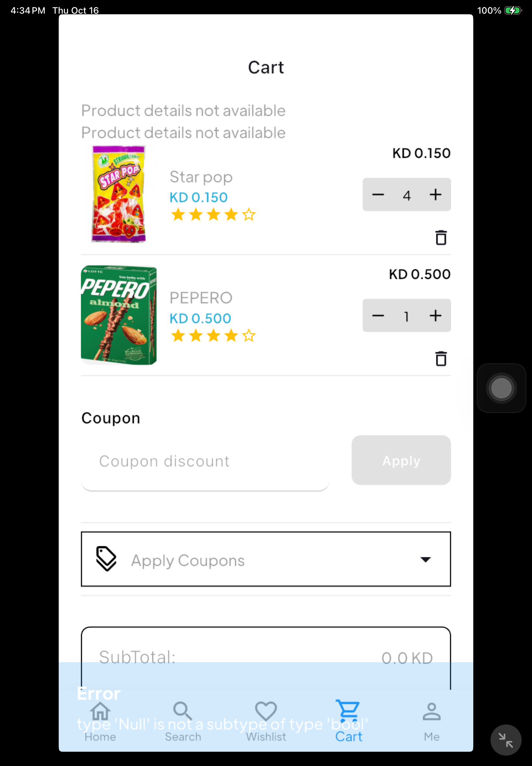Image resolution: width=532 pixels, height=766 pixels.
Task: Decrease Star pop quantity with minus
Action: coord(378,195)
